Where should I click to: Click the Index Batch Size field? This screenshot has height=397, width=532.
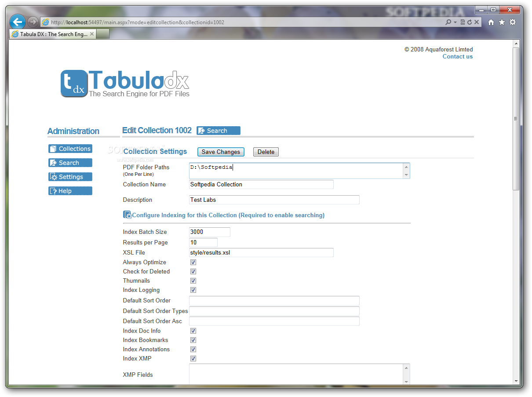click(x=210, y=232)
